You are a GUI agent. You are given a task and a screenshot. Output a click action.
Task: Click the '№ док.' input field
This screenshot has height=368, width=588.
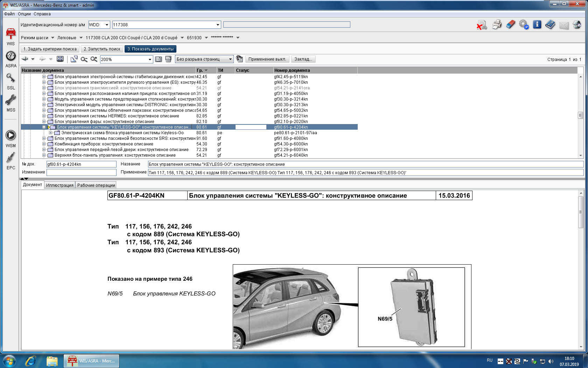tap(82, 164)
